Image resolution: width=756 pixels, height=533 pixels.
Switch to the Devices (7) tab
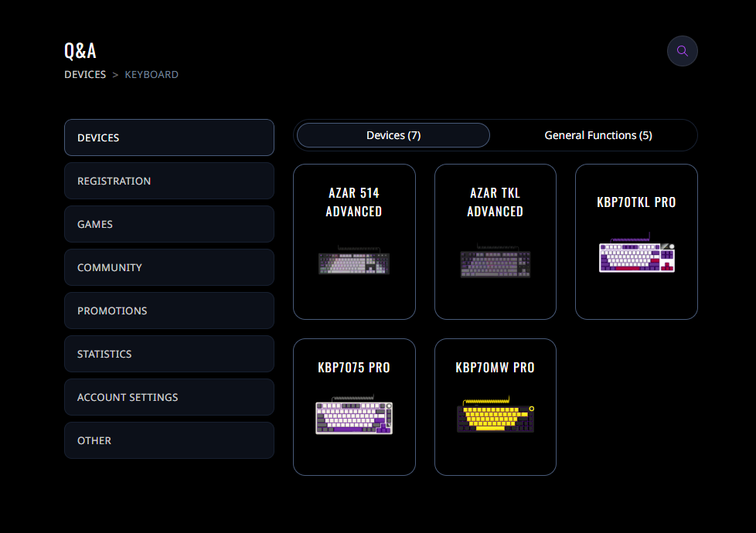393,135
